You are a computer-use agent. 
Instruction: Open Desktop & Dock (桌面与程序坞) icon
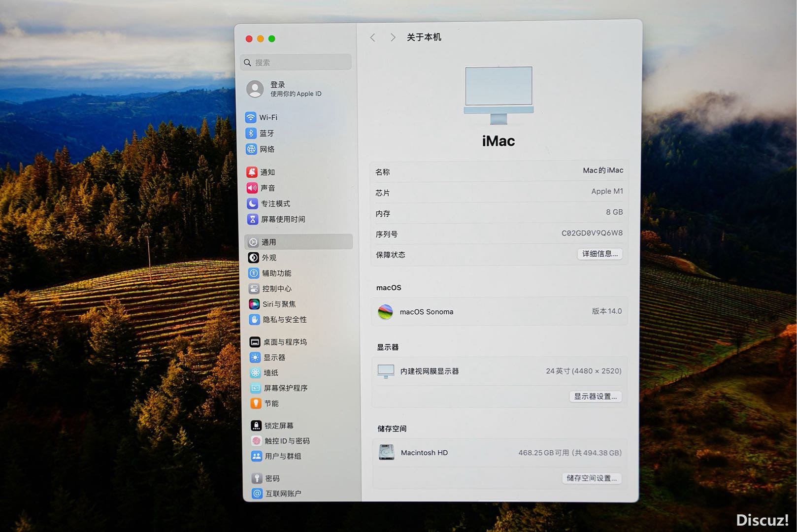(x=255, y=342)
